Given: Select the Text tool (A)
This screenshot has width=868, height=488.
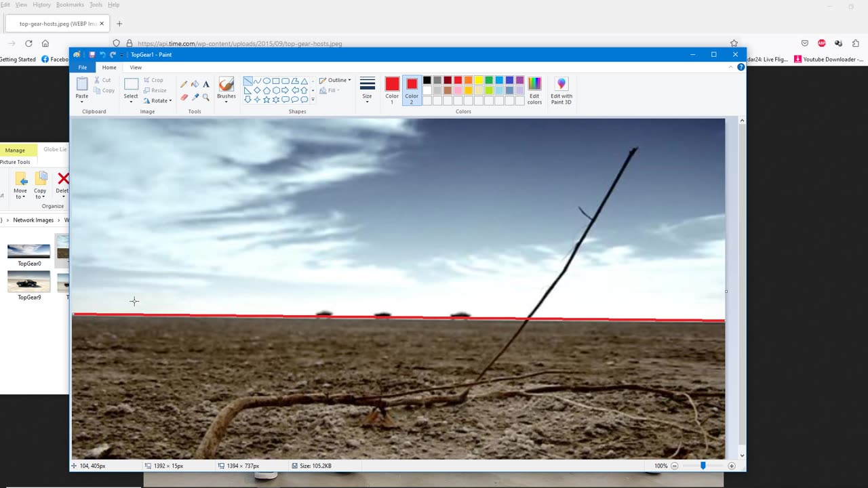Looking at the screenshot, I should click(206, 85).
